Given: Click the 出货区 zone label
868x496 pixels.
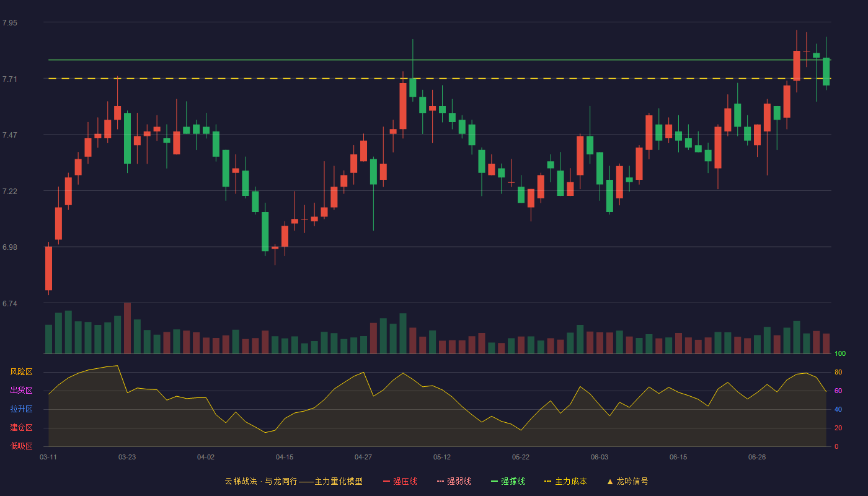Looking at the screenshot, I should coord(21,391).
